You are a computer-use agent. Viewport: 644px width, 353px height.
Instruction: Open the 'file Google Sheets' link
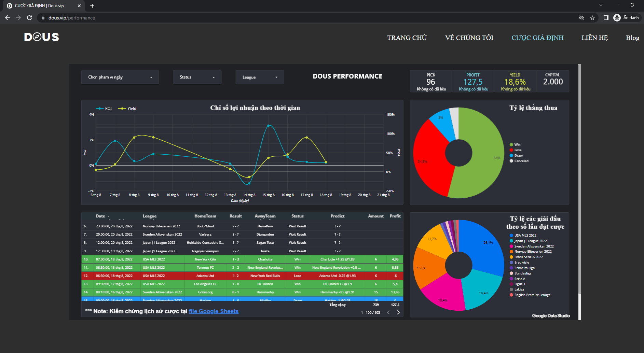click(x=214, y=311)
